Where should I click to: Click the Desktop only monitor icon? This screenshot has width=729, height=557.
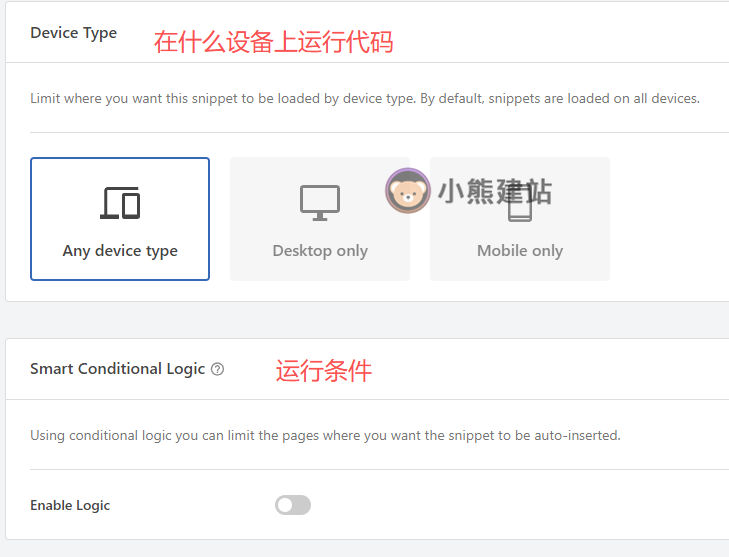[x=320, y=203]
